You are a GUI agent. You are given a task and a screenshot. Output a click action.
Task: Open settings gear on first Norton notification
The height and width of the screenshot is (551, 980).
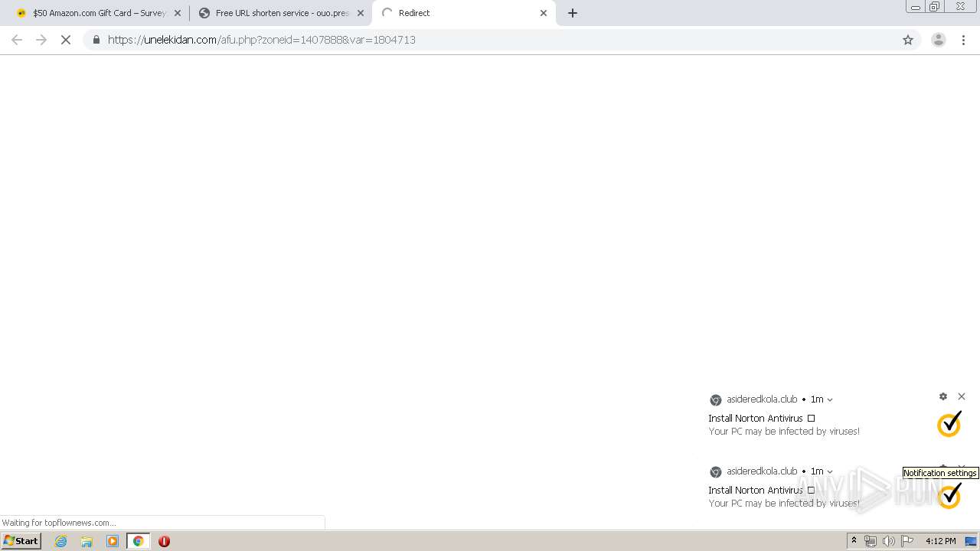[x=943, y=396]
